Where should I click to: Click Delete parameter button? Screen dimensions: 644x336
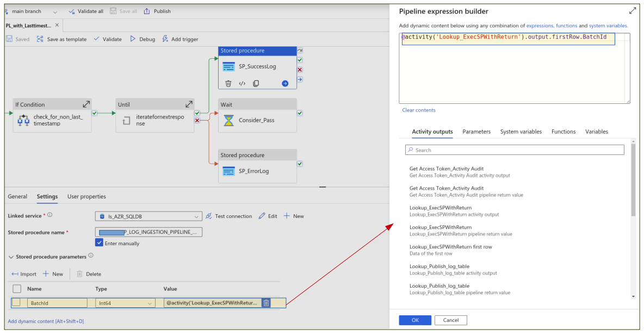pyautogui.click(x=89, y=274)
